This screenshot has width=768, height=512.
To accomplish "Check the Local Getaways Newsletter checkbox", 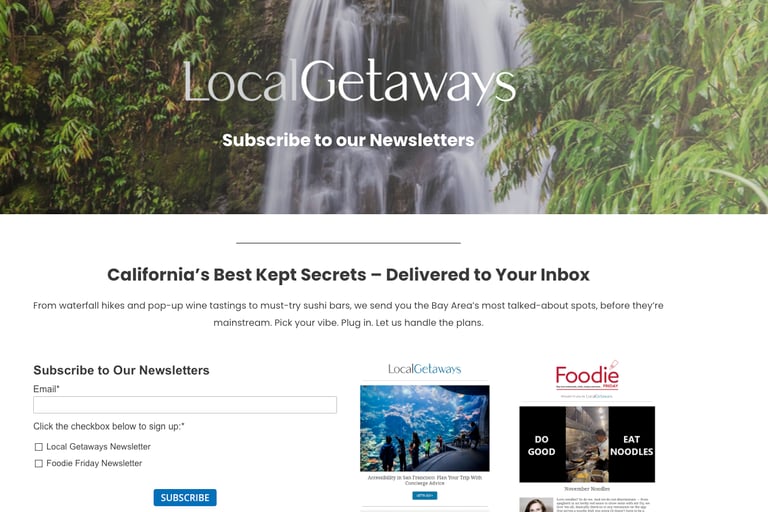I will [39, 447].
